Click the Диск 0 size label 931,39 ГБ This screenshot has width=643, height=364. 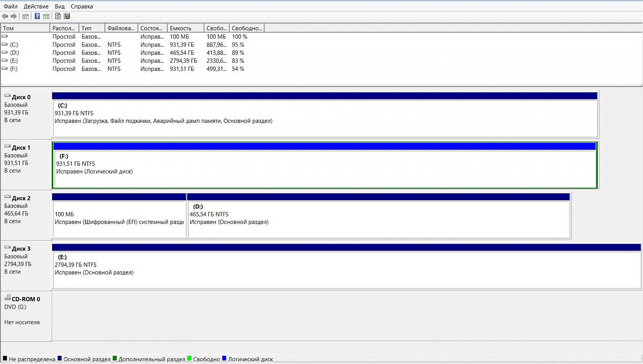click(x=16, y=113)
